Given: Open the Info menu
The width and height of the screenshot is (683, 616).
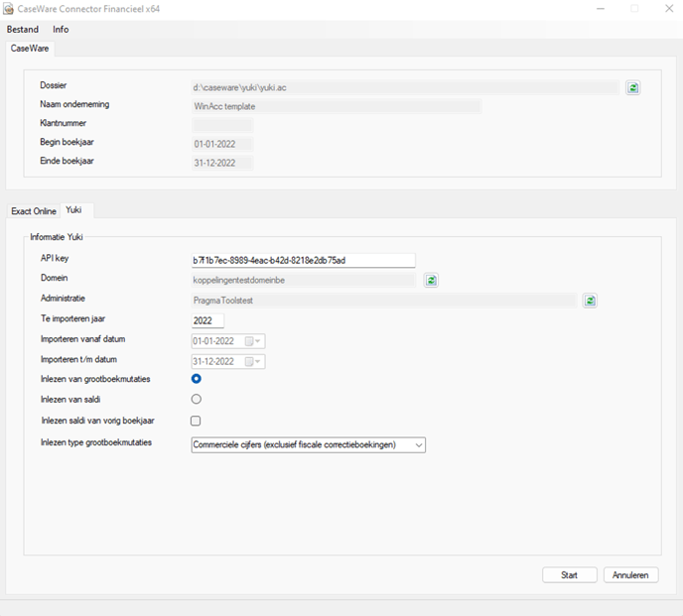Looking at the screenshot, I should (x=61, y=30).
